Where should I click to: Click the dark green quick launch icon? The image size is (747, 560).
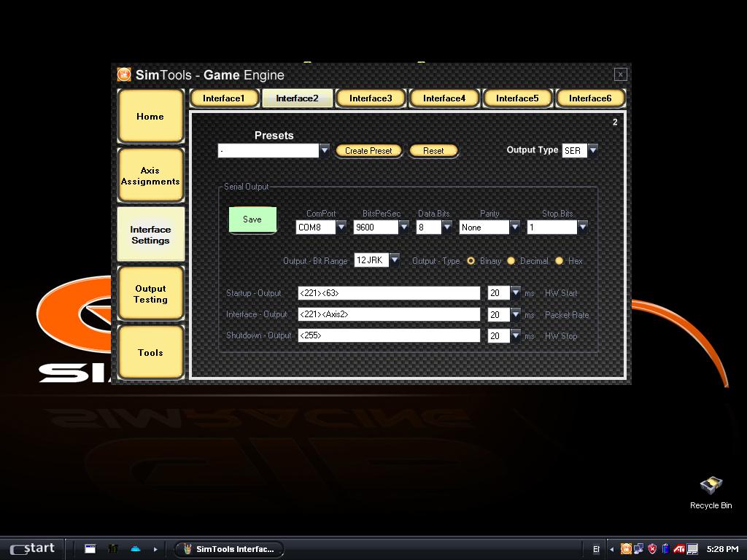point(113,549)
